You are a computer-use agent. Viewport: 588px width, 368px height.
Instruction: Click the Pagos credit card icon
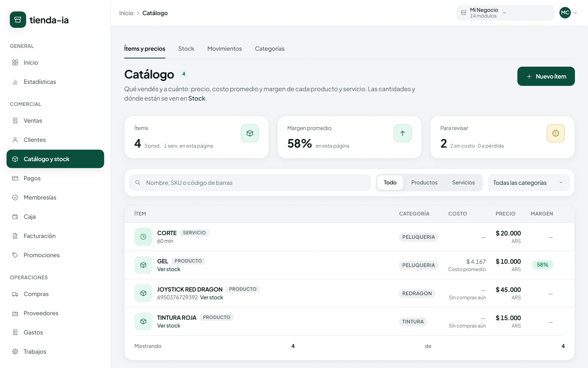(x=15, y=178)
